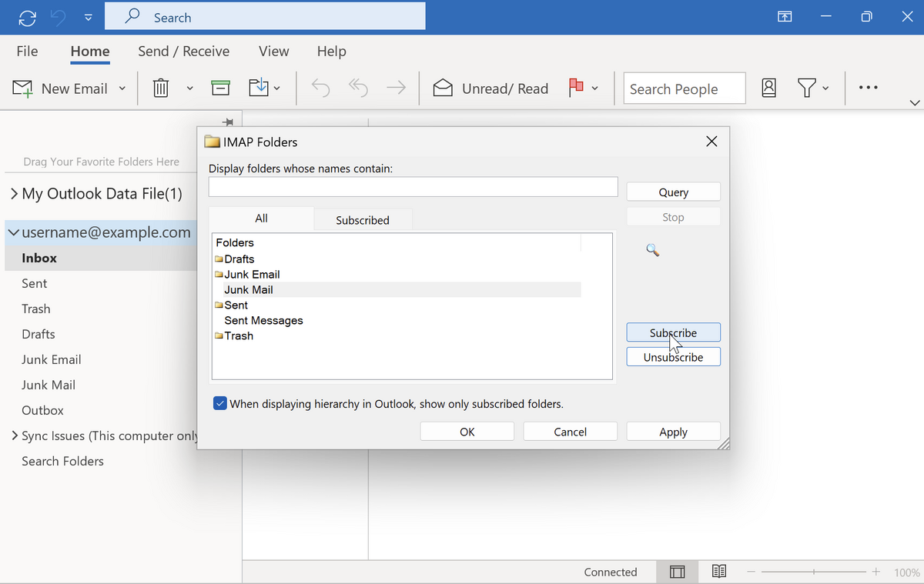This screenshot has height=584, width=924.
Task: Open the Help ribbon tab
Action: tap(331, 51)
